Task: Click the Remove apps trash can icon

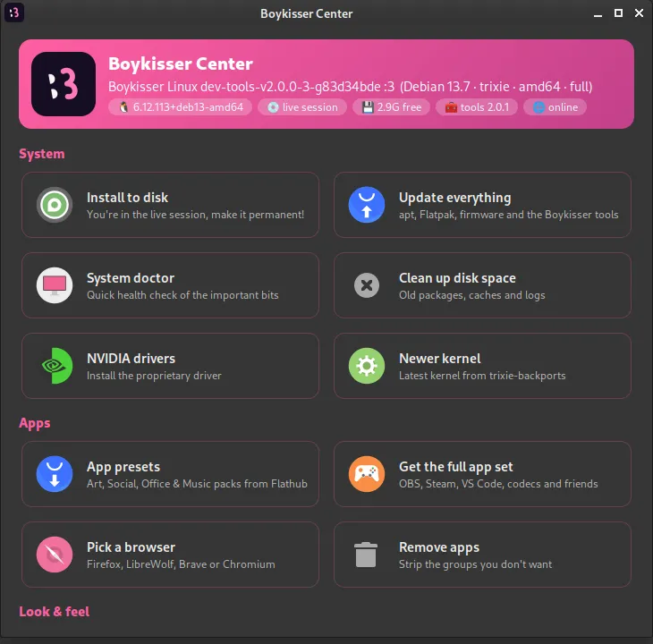Action: tap(366, 555)
